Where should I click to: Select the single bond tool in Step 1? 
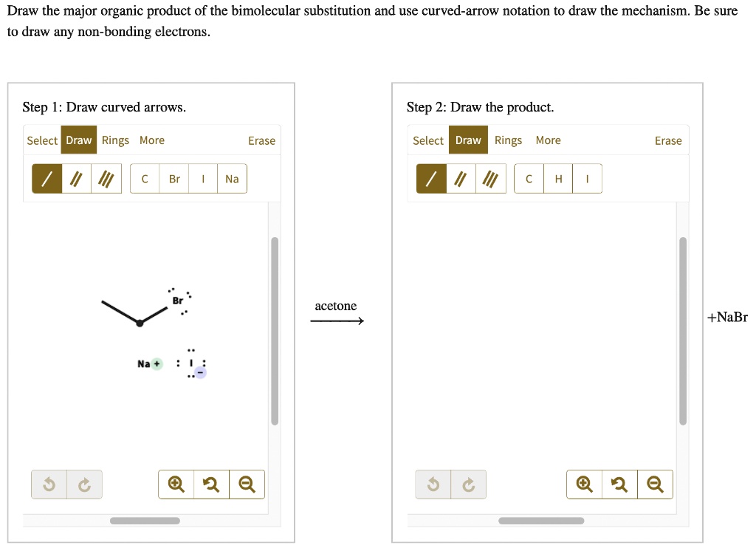(x=46, y=178)
